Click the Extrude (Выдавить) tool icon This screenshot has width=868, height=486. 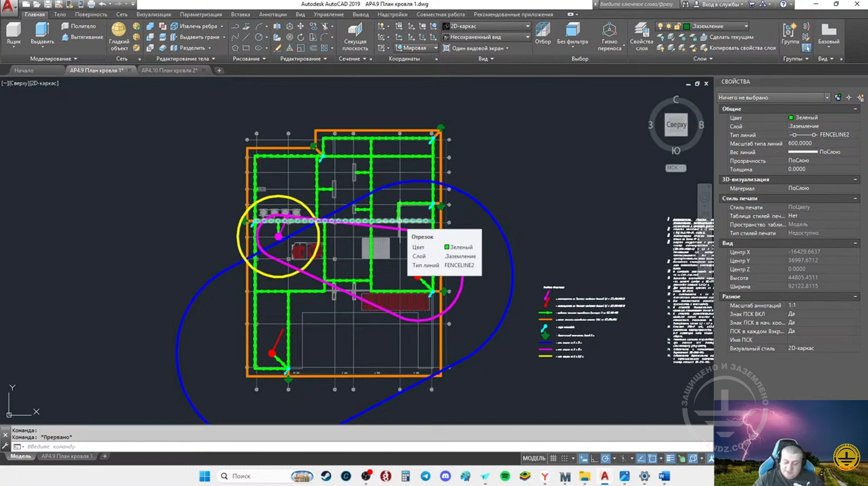click(x=42, y=30)
